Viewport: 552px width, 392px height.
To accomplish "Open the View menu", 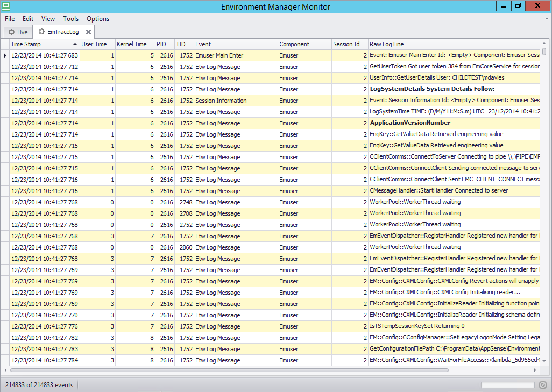I will (48, 19).
